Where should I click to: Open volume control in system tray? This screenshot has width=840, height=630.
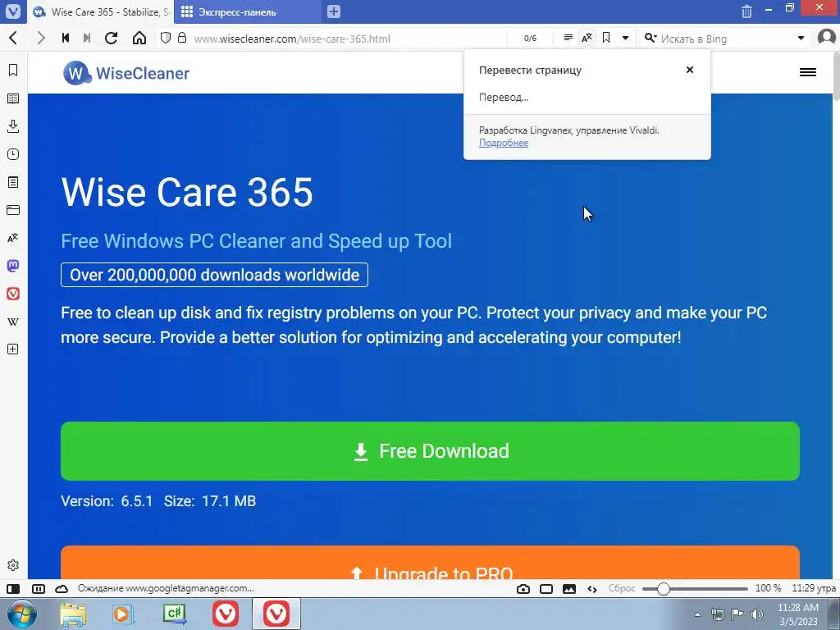pyautogui.click(x=757, y=614)
